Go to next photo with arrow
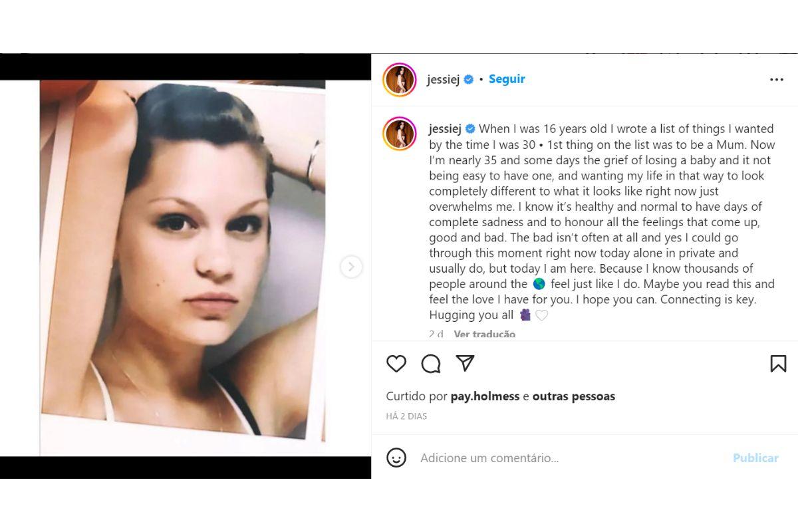This screenshot has width=798, height=532. tap(351, 267)
